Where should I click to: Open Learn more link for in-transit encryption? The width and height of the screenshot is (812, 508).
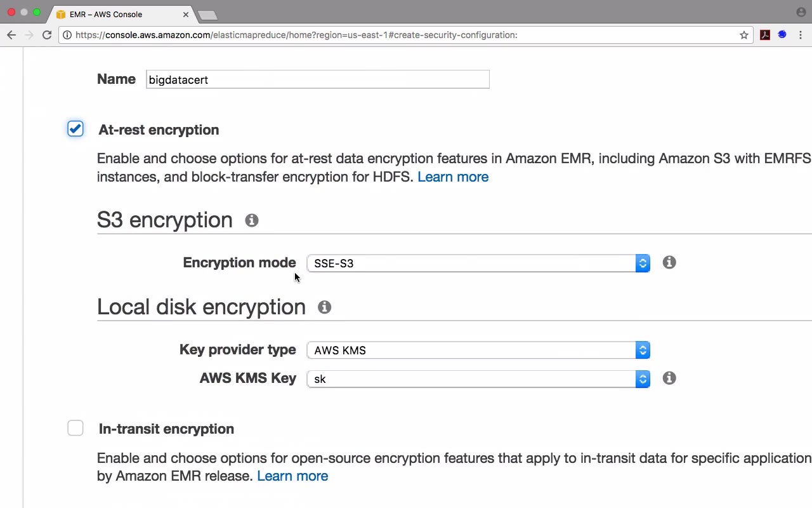[292, 476]
